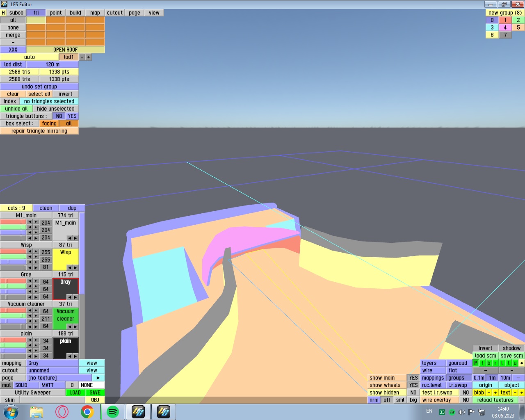Open the cutout tab in the top bar
Viewport: 525px width, 420px height.
click(115, 13)
